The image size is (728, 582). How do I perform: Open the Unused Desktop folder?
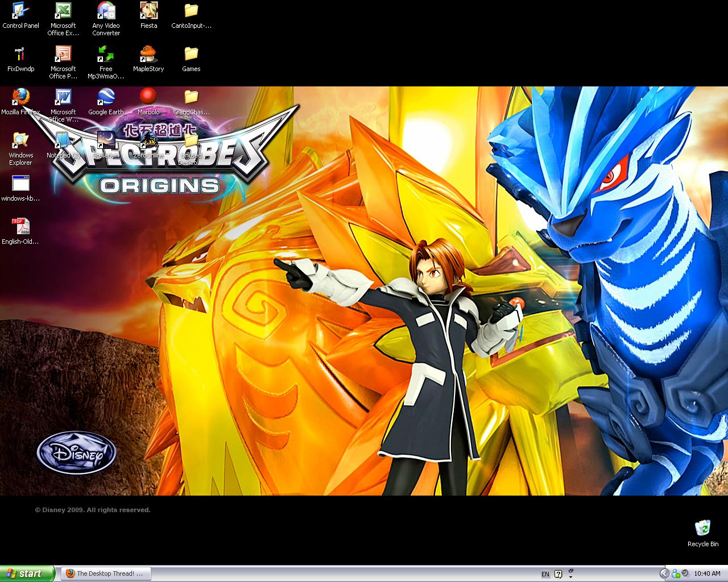coord(191,149)
